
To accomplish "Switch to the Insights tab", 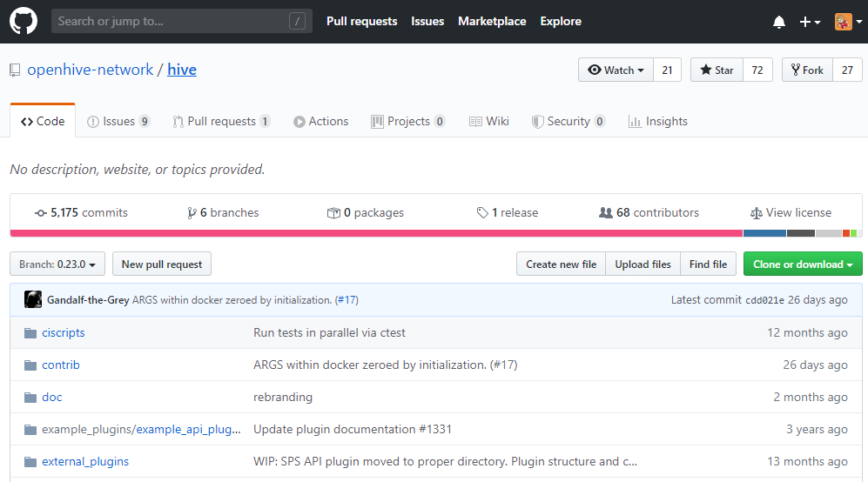I will pyautogui.click(x=658, y=121).
